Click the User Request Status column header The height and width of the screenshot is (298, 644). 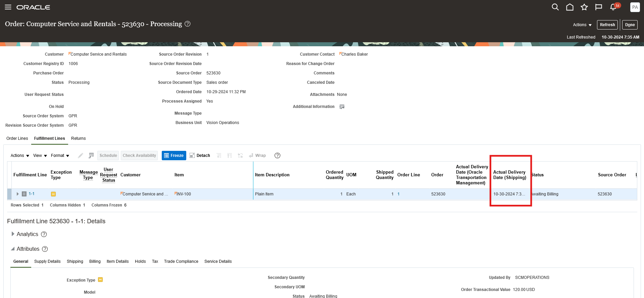tap(108, 175)
